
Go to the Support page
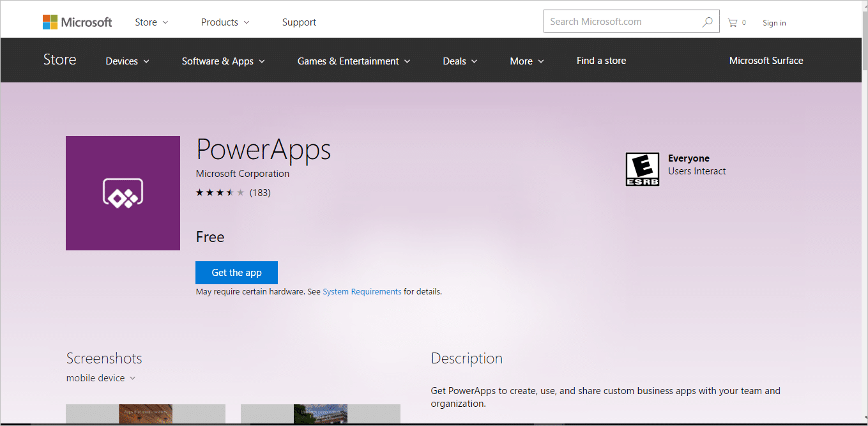pos(299,22)
